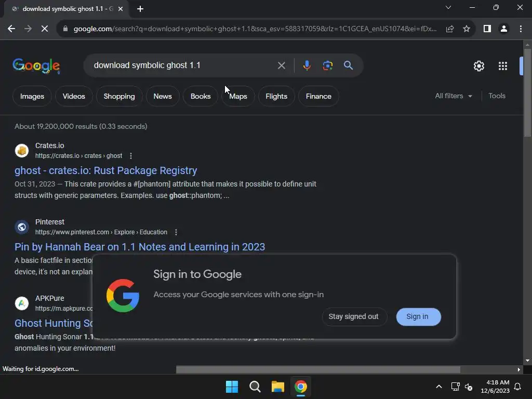Expand the All filters dropdown
532x399 pixels.
454,96
